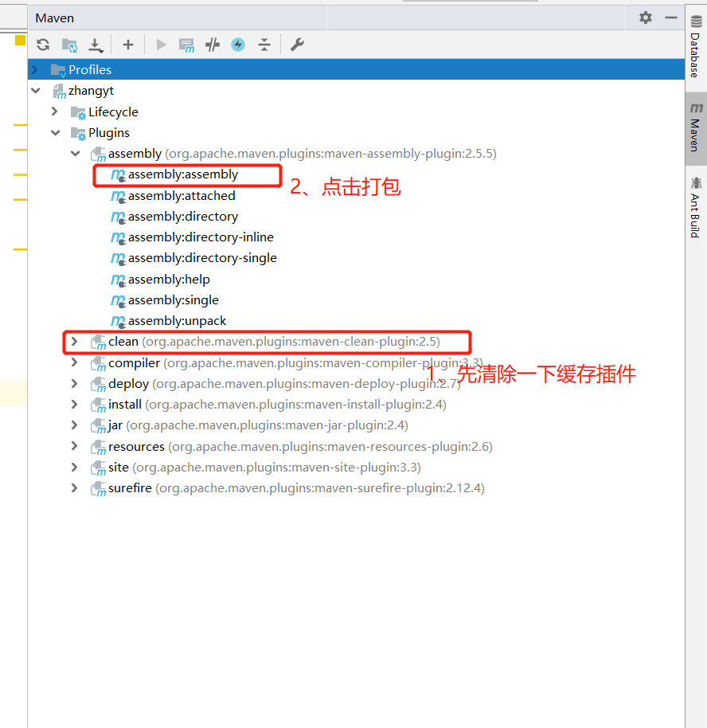This screenshot has width=707, height=728.
Task: Select the maven-install-plugin:2.4 row
Action: (356, 405)
